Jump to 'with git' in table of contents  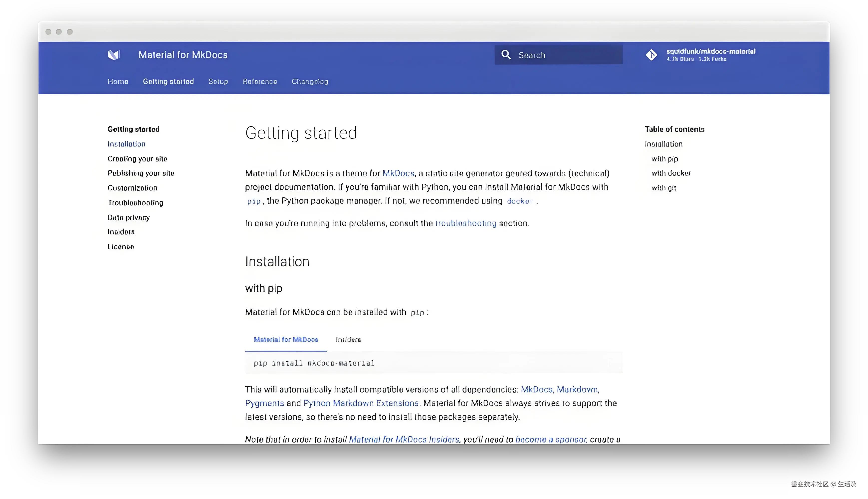663,188
